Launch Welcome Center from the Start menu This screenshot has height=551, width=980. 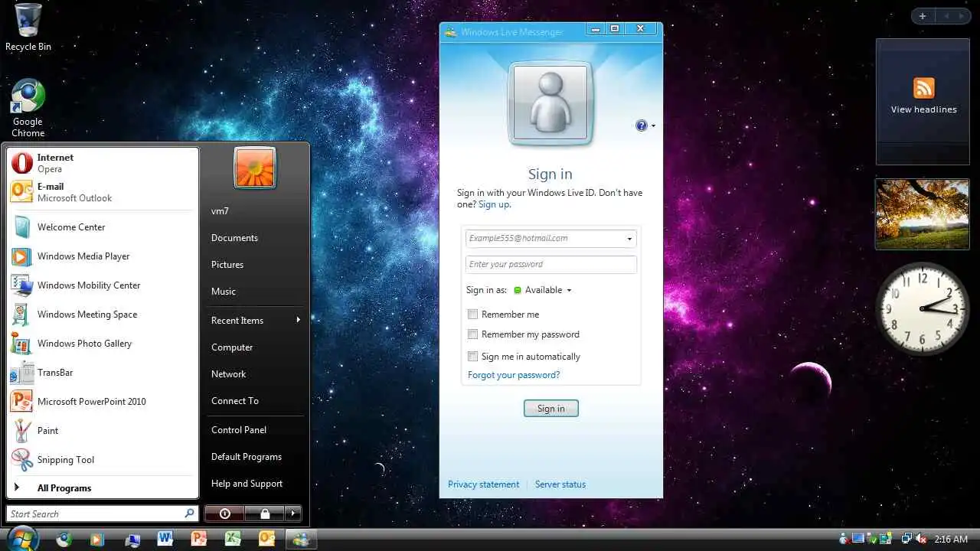(102, 227)
